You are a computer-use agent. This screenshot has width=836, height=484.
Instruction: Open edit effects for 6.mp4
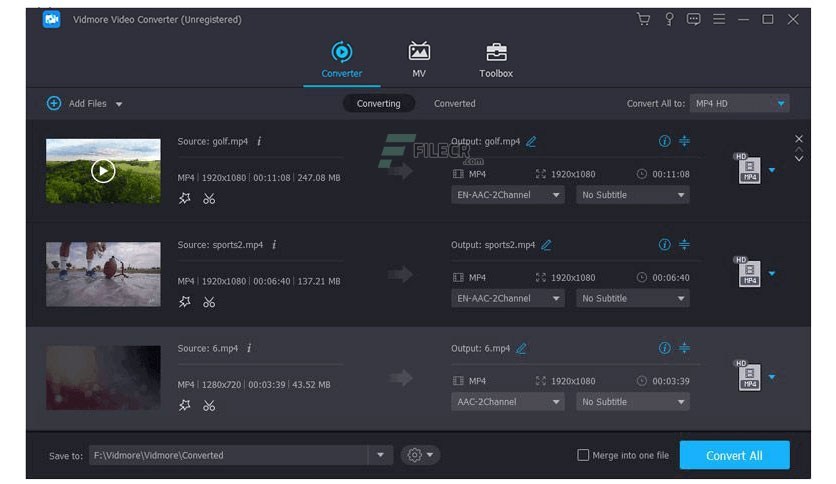tap(184, 406)
